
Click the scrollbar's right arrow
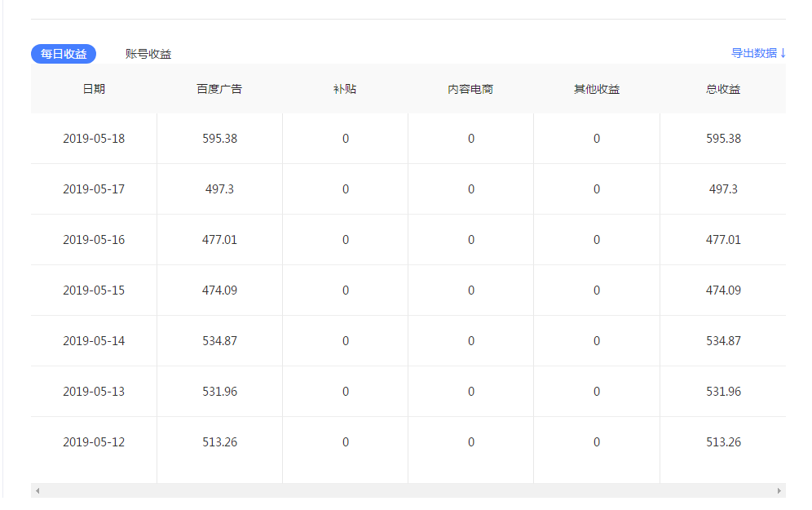pos(779,490)
